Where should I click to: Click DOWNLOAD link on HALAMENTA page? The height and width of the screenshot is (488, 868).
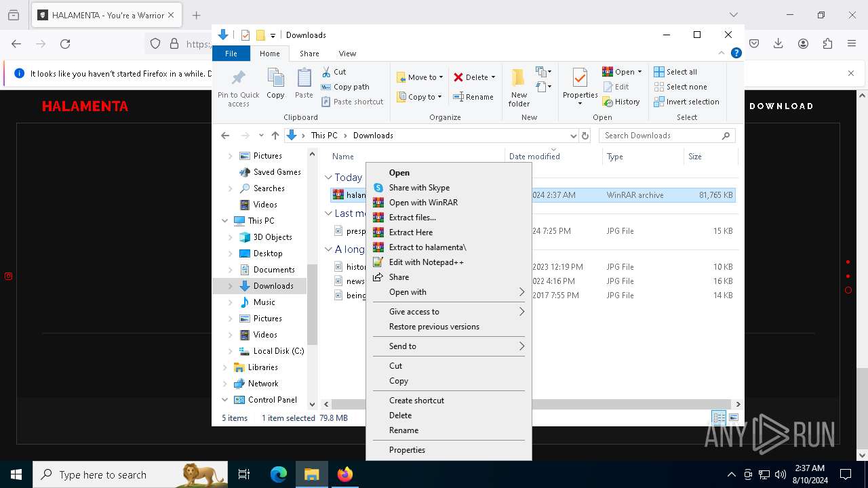click(781, 106)
